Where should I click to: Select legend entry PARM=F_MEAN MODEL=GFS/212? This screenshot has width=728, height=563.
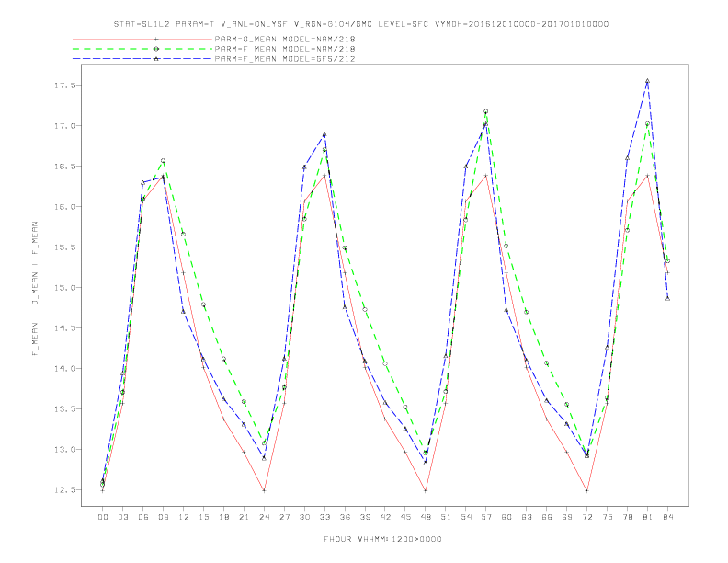285,59
